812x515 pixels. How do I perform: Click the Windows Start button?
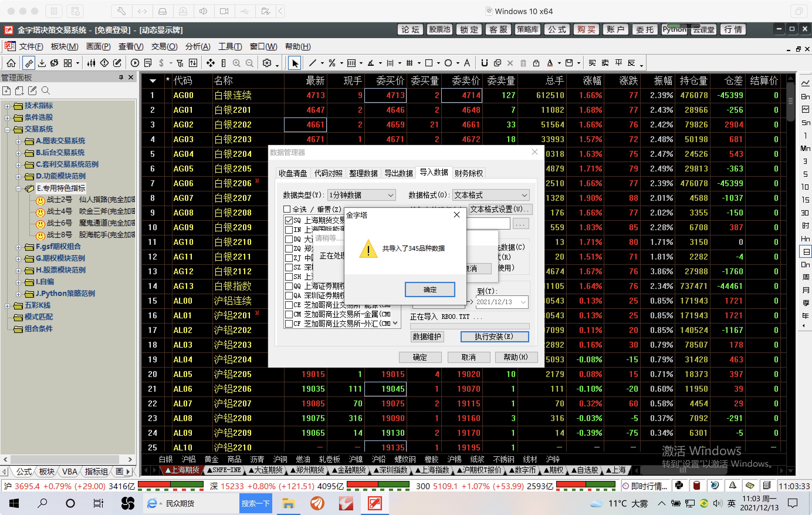[x=14, y=503]
